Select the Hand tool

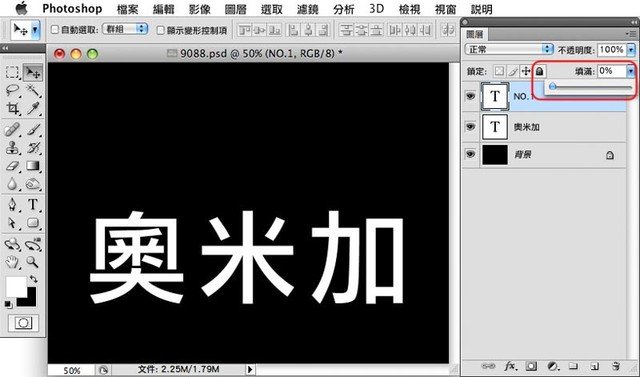[12, 262]
